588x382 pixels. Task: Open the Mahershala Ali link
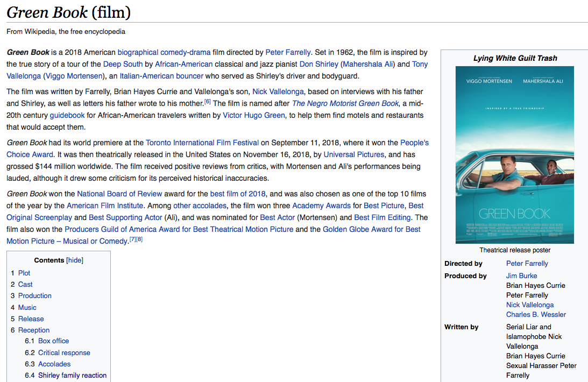368,64
